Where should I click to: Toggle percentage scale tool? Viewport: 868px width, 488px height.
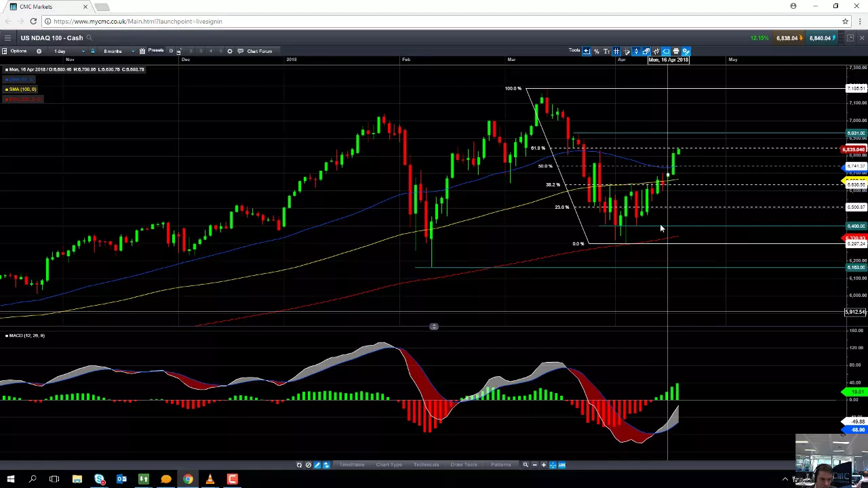click(x=597, y=52)
